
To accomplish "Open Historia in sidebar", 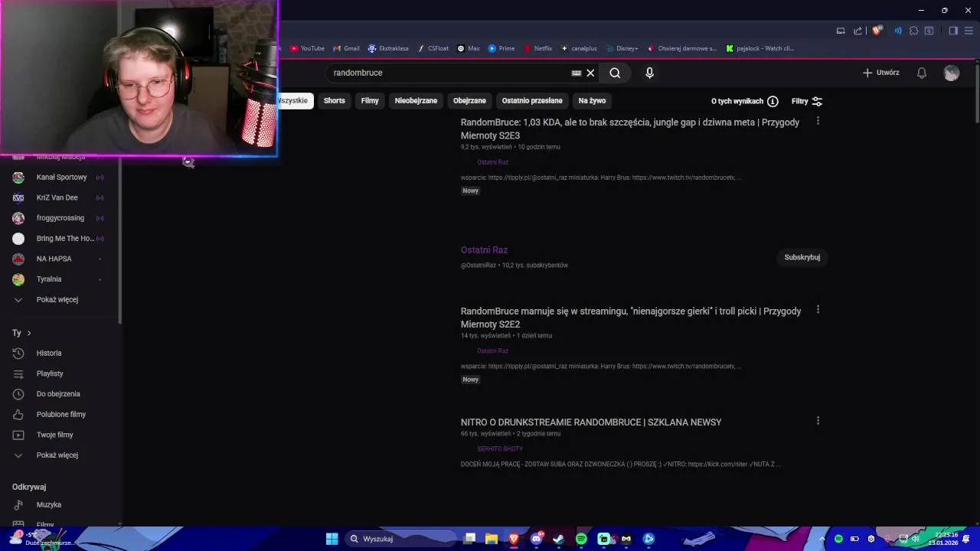I will point(60,353).
